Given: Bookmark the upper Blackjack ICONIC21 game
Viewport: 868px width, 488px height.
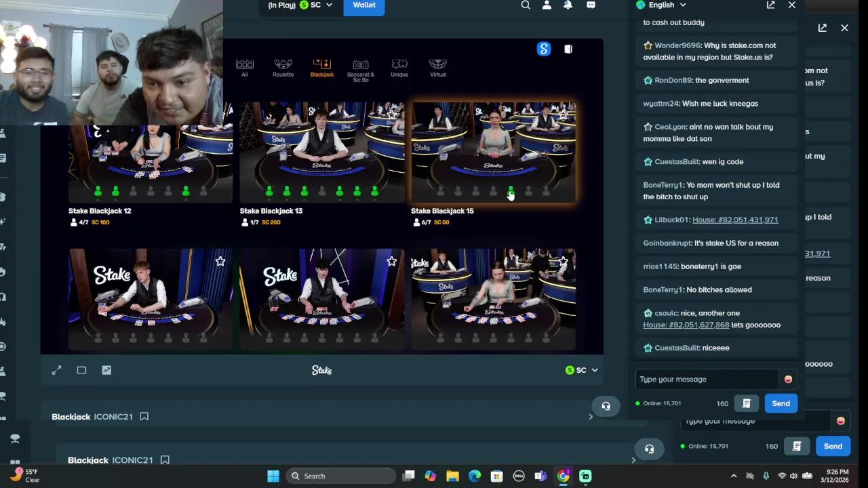Looking at the screenshot, I should [144, 417].
